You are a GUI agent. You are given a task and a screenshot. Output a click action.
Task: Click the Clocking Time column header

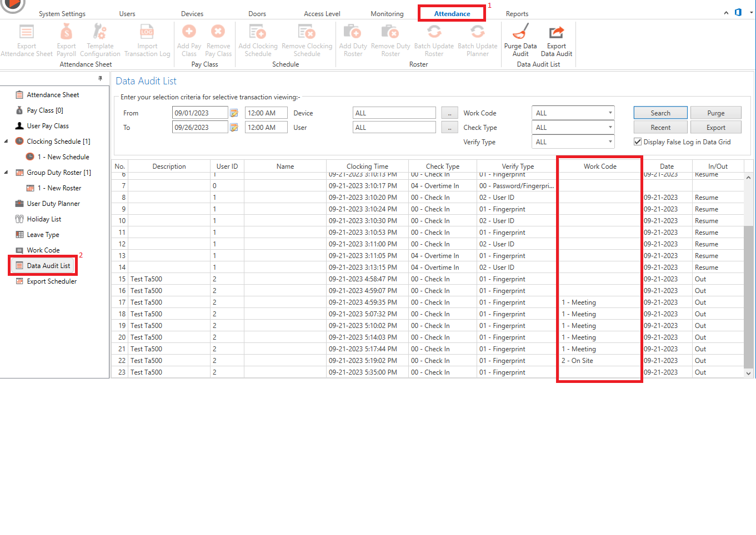click(x=367, y=166)
